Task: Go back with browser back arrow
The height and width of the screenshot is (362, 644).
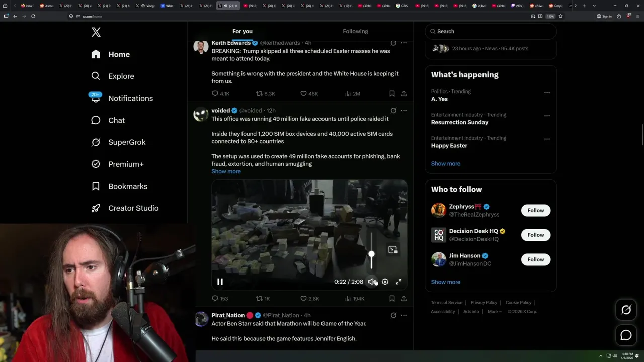Action: 15,16
